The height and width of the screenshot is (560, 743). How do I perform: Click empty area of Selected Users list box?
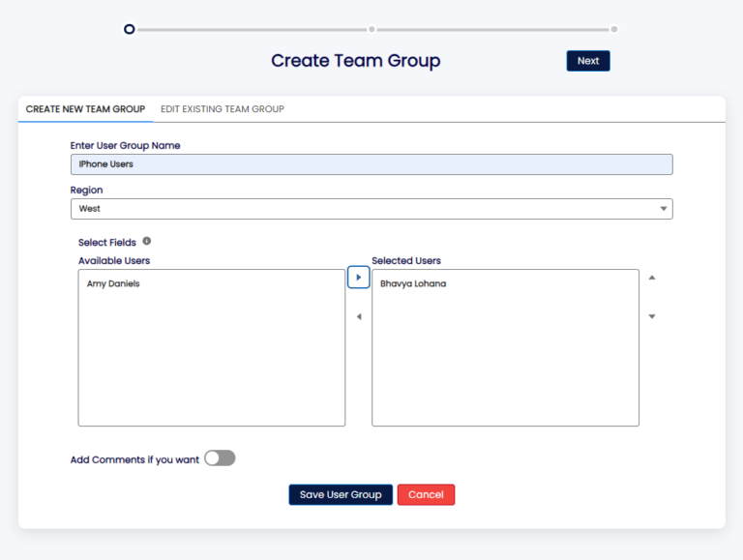(505, 368)
